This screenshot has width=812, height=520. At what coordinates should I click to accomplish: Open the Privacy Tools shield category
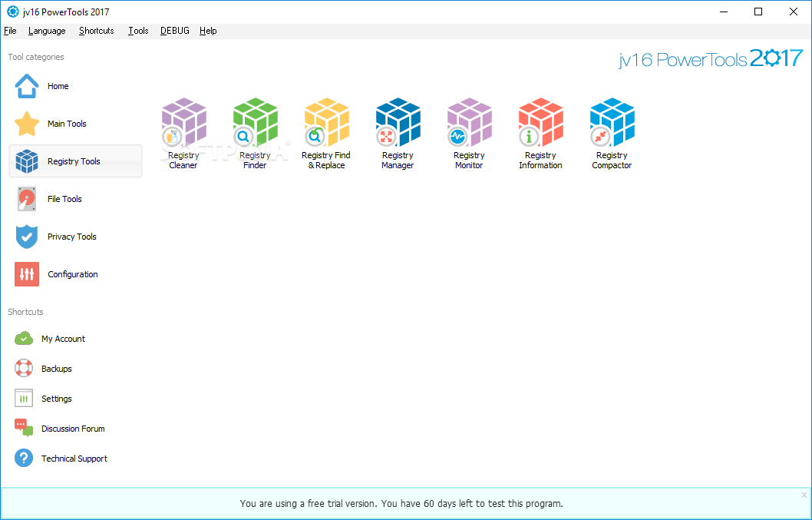click(x=76, y=237)
